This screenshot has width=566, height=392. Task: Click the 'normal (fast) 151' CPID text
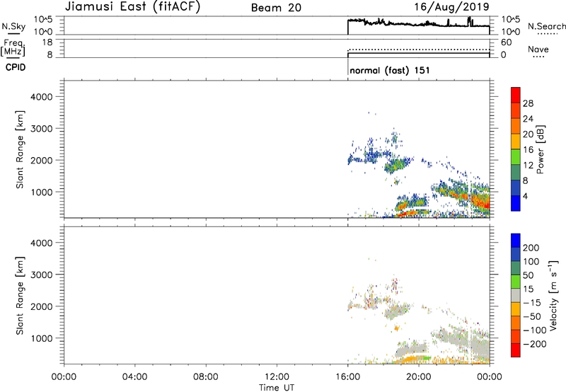(390, 70)
